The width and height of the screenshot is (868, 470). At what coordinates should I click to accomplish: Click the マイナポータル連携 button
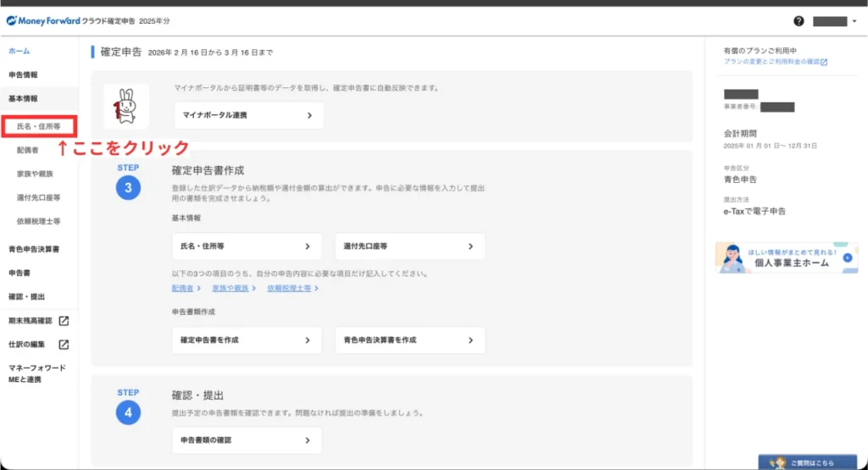pyautogui.click(x=249, y=115)
